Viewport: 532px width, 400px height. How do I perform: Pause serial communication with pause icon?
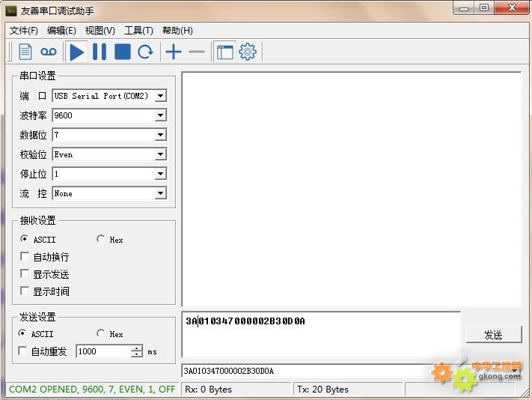point(100,52)
